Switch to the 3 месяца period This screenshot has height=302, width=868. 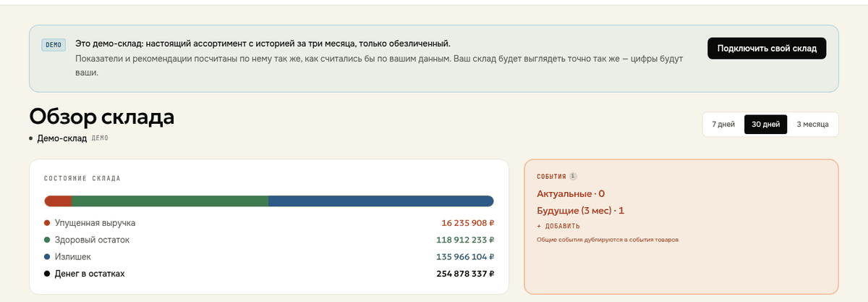click(x=812, y=124)
